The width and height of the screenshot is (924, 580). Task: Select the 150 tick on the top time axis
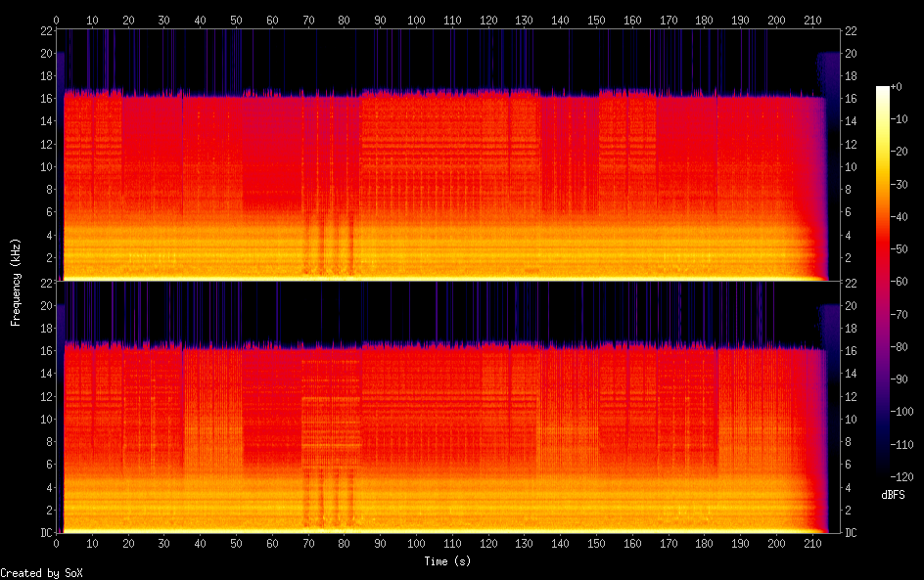pos(595,20)
